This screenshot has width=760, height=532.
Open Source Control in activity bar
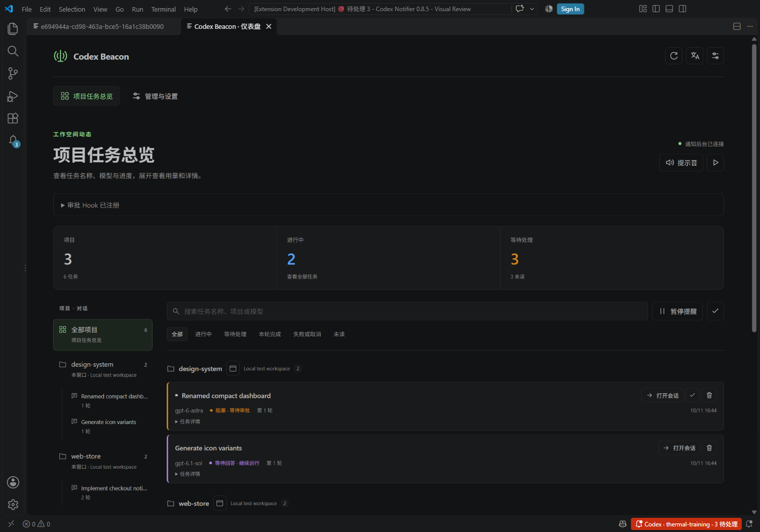(13, 73)
